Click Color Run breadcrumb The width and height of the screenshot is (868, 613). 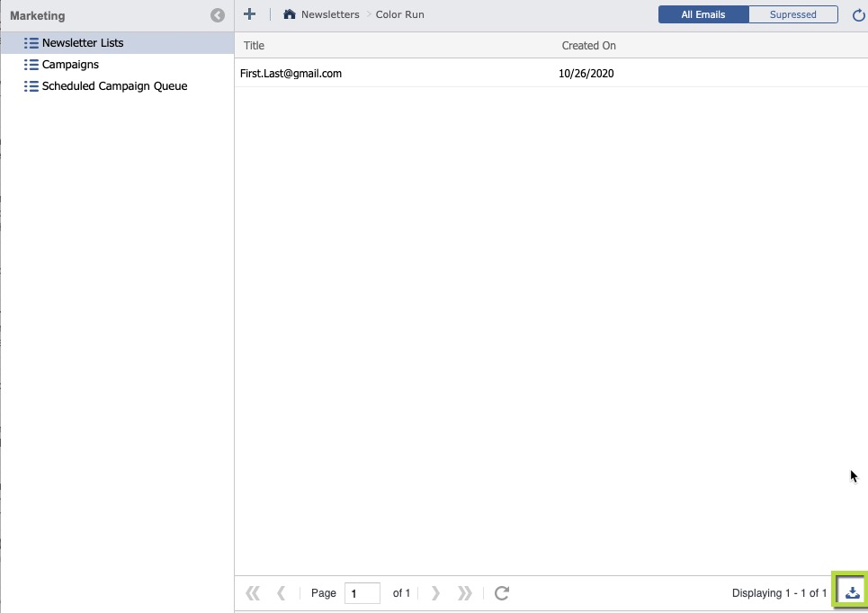point(400,14)
